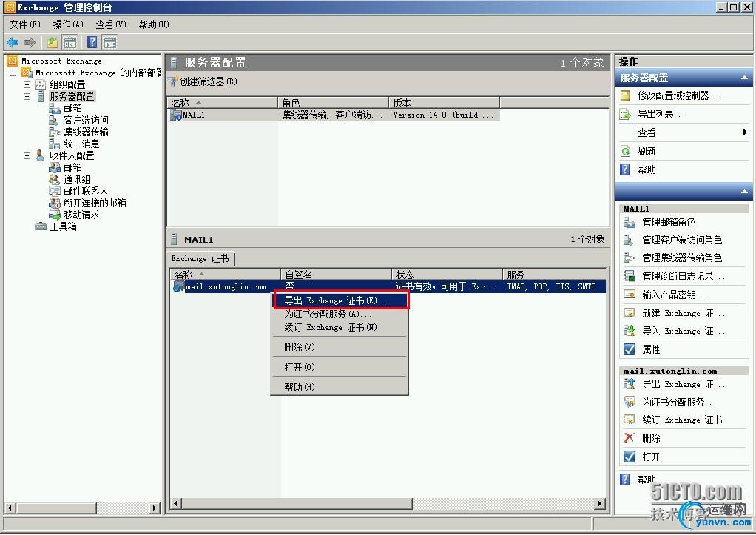Click 管理诊断日志记录 action
756x535 pixels.
pos(684,276)
